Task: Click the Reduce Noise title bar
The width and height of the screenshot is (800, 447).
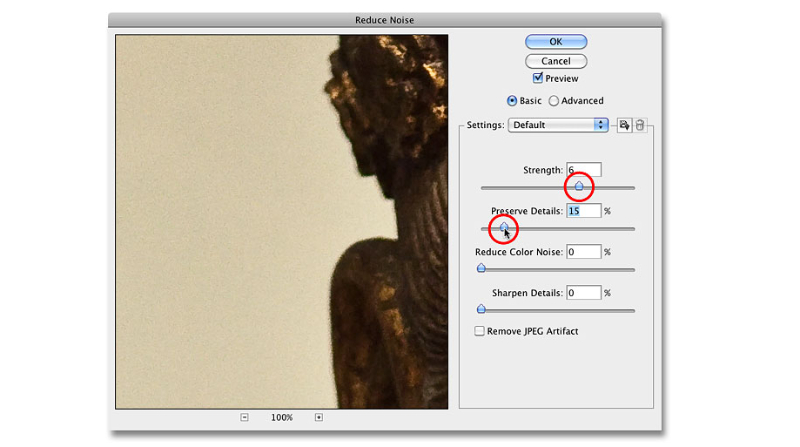Action: pos(385,20)
